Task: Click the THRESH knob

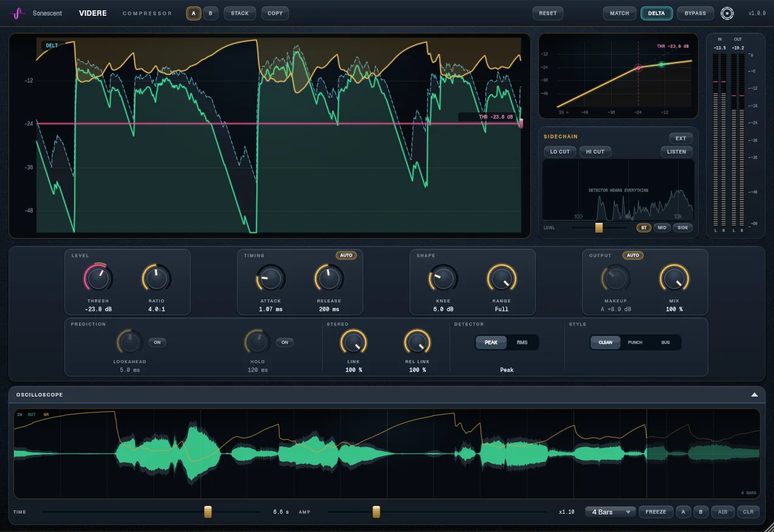Action: [98, 278]
